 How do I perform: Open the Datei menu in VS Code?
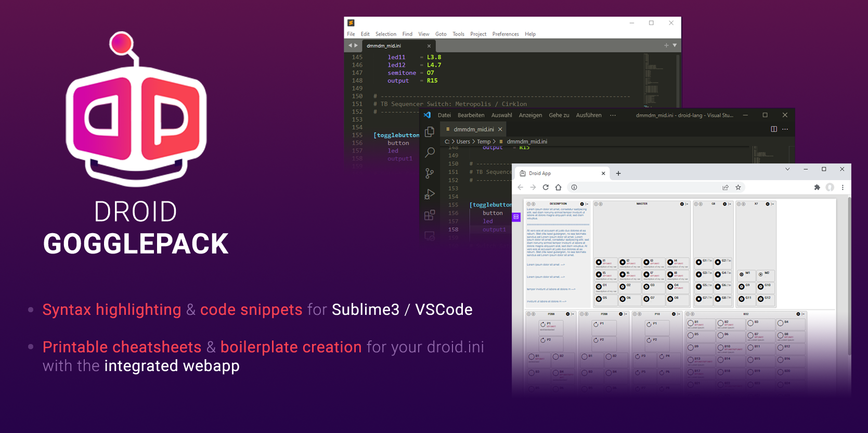pos(444,115)
